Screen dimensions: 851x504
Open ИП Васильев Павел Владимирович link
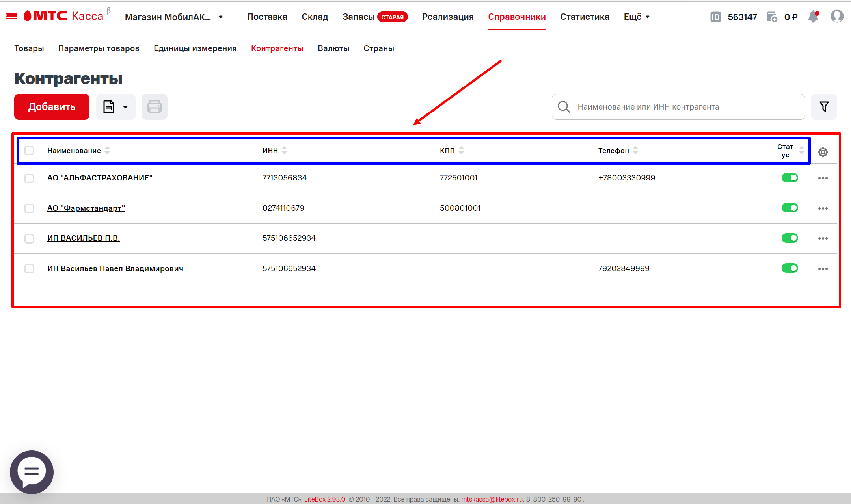[115, 268]
